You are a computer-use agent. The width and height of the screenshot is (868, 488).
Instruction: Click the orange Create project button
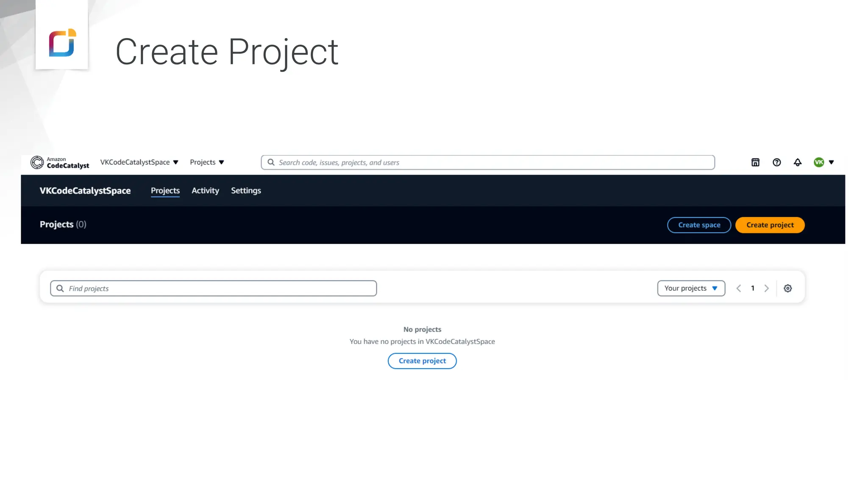point(770,225)
